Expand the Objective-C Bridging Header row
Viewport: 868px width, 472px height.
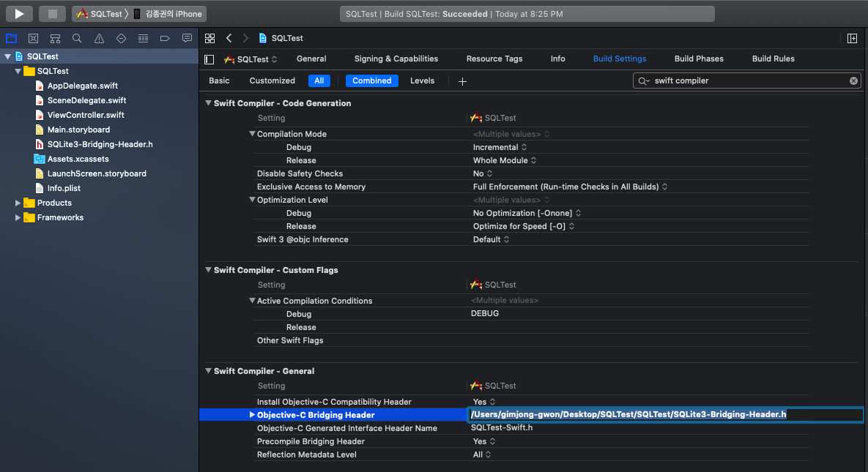252,414
